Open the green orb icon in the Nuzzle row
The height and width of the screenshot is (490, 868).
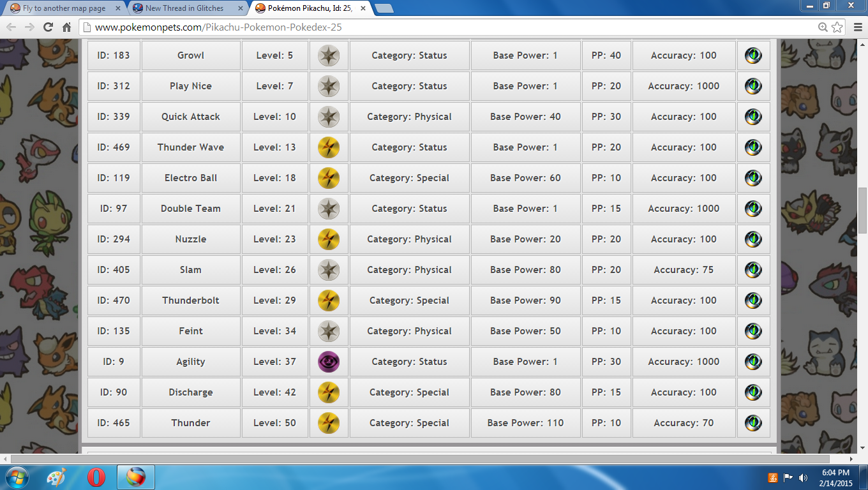(x=753, y=239)
